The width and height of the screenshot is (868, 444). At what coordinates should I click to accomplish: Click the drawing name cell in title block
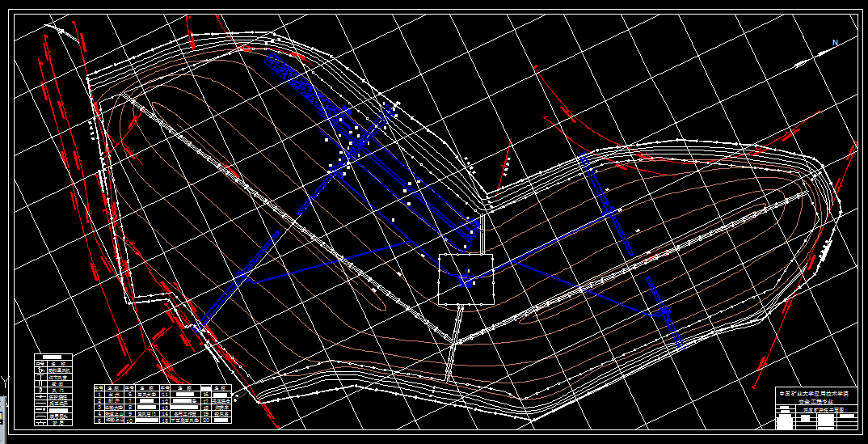tap(827, 408)
